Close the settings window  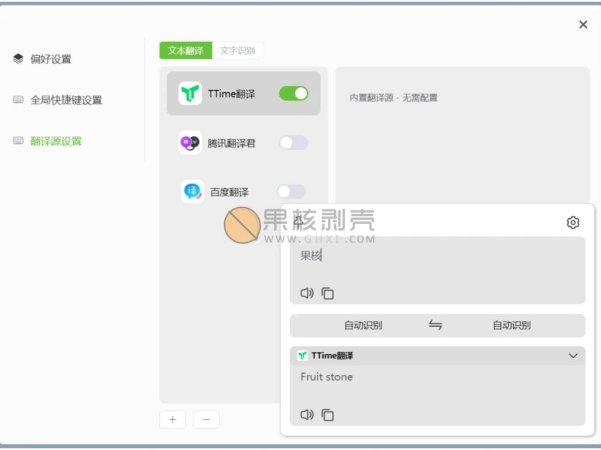tap(583, 25)
